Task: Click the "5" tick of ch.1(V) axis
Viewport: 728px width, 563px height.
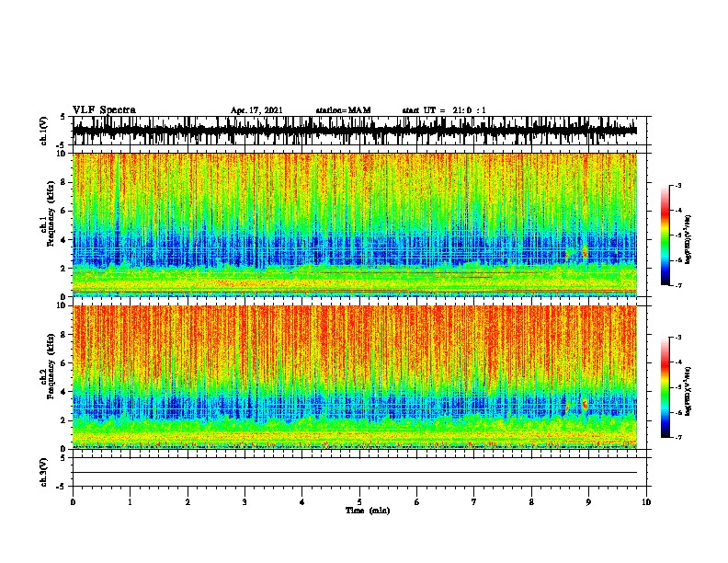Action: click(x=63, y=117)
